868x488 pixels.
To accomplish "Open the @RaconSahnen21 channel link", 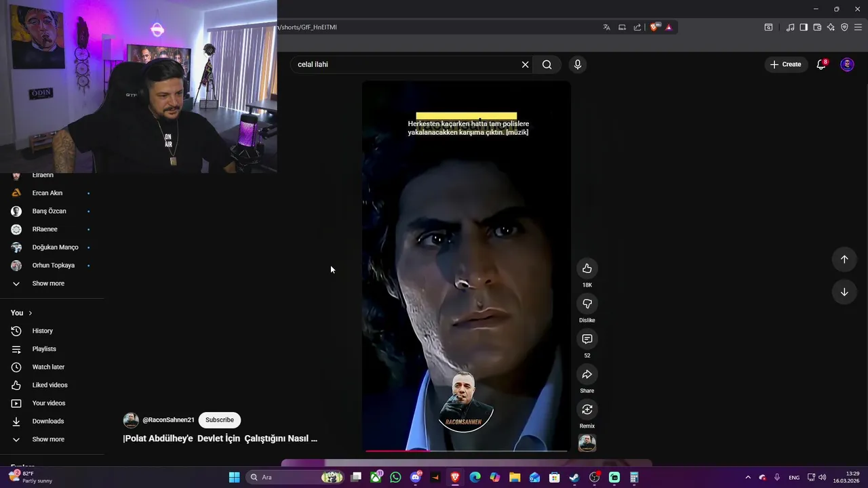I will click(168, 420).
